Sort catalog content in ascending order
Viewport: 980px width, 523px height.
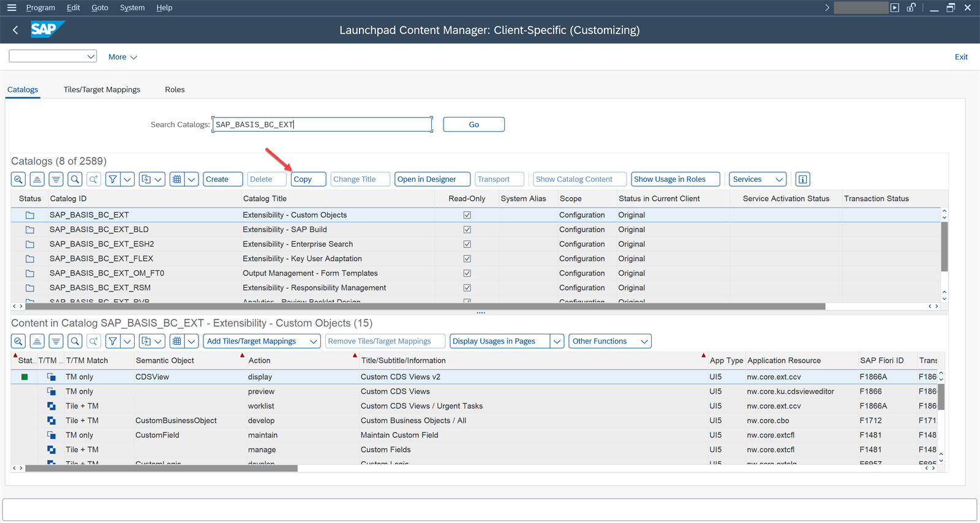pyautogui.click(x=37, y=341)
